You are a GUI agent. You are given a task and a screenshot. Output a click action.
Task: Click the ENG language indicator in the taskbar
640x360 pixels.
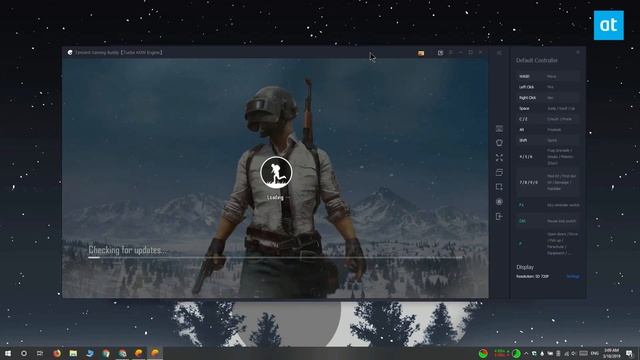(595, 353)
